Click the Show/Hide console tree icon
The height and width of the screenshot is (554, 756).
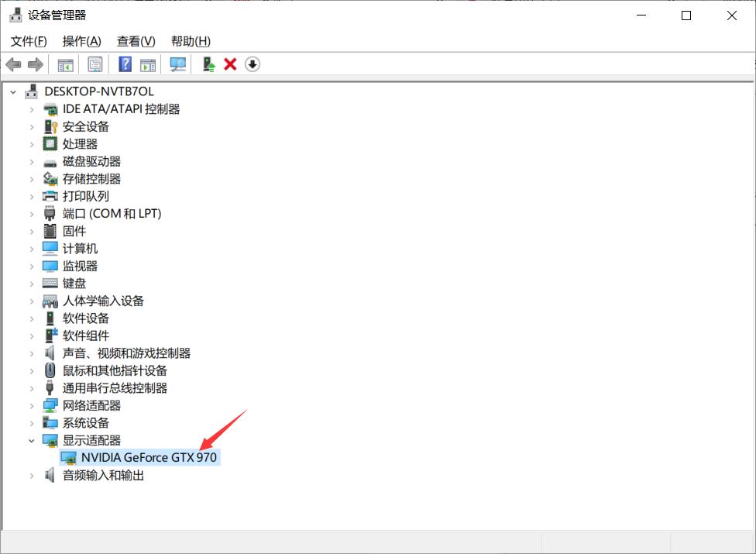(66, 64)
